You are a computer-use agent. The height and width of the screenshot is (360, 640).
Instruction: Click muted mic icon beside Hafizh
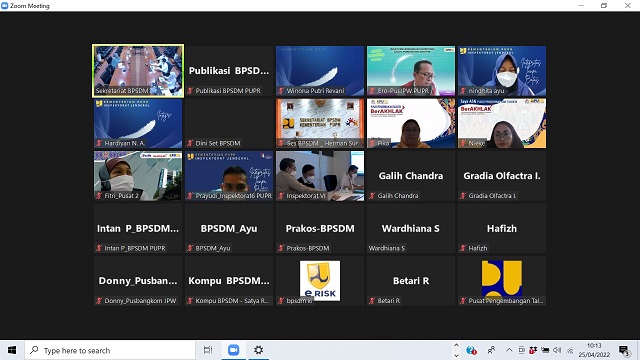click(x=463, y=248)
